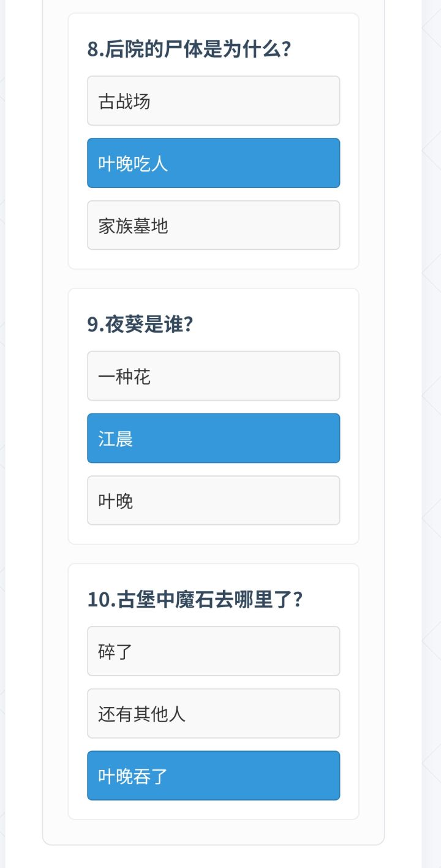Toggle the selected blue answer in question 9
This screenshot has width=441, height=868.
point(213,439)
